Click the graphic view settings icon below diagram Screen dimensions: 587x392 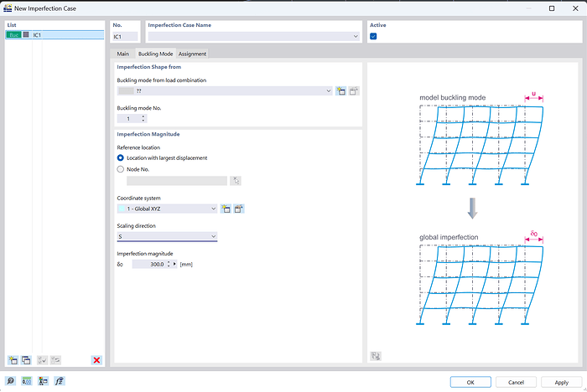pos(376,356)
